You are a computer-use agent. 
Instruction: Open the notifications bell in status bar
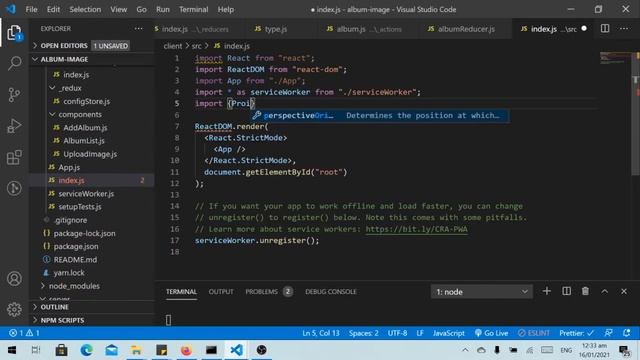(627, 333)
